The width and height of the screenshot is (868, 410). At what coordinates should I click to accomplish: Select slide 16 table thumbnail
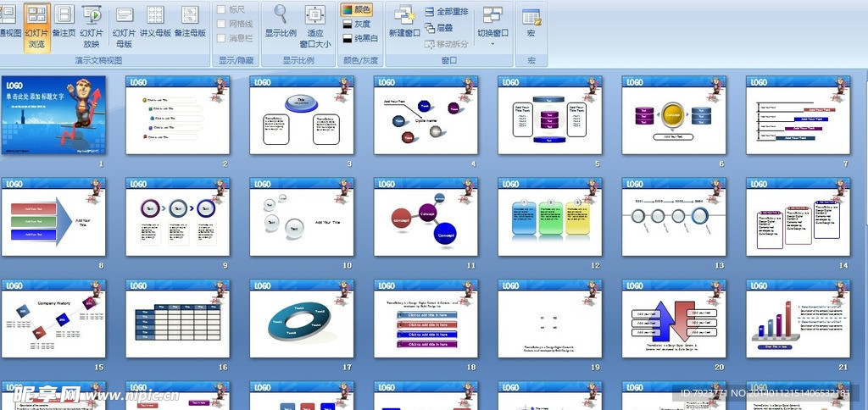(x=177, y=319)
